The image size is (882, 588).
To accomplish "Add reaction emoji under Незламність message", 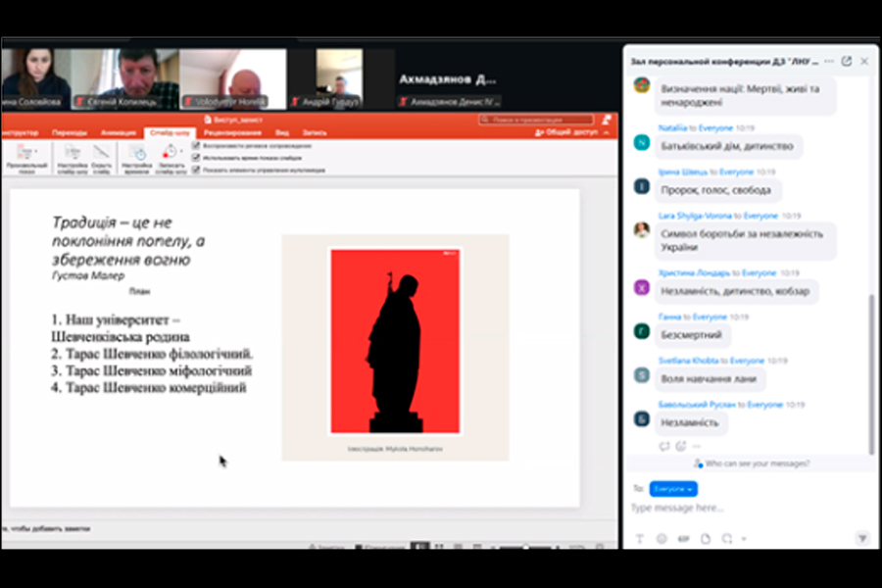I will (681, 446).
